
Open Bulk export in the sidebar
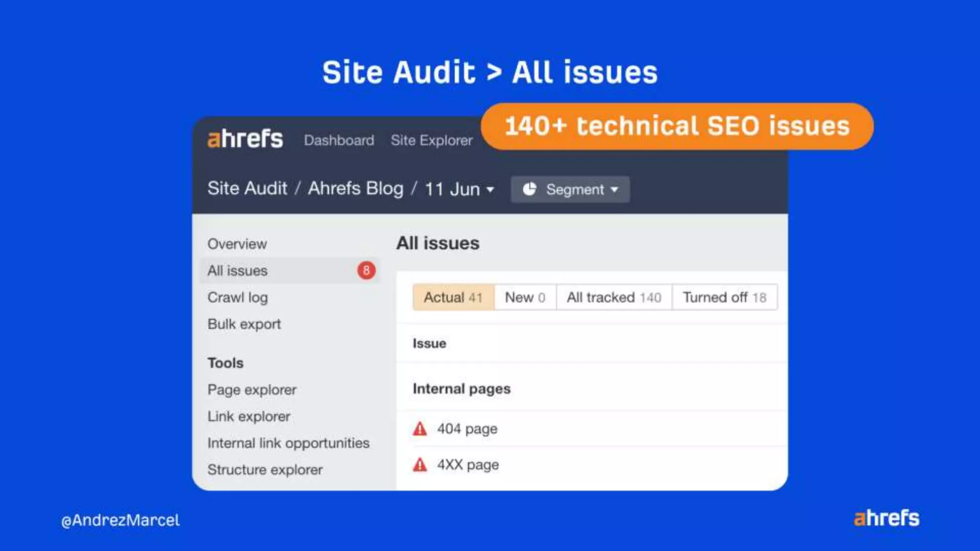pos(244,324)
